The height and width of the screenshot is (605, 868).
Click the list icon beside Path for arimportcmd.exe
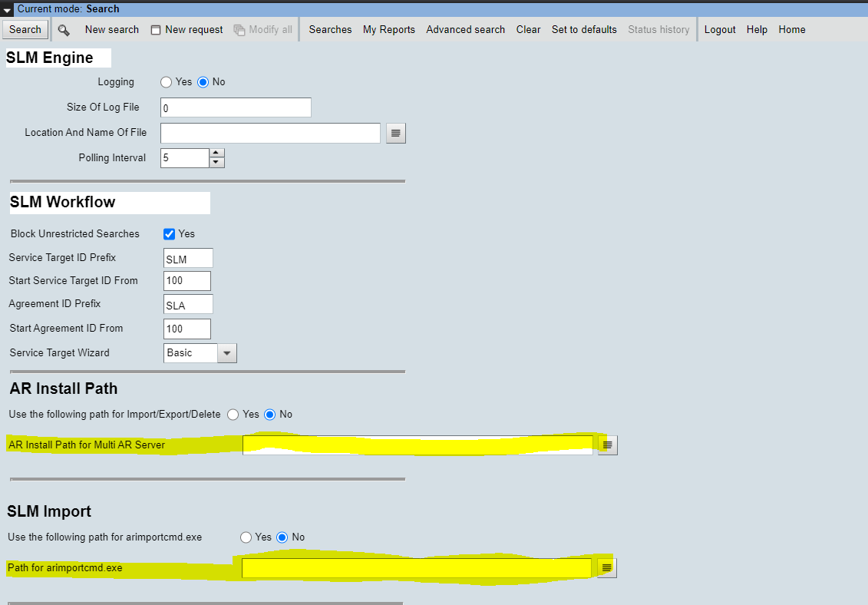coord(606,567)
